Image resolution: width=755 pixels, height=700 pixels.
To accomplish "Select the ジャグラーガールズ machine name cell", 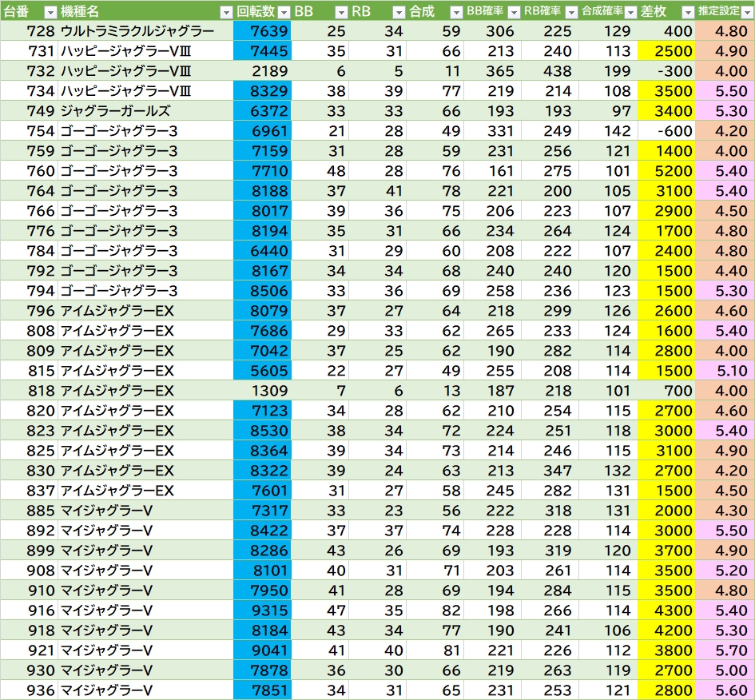I will click(x=145, y=111).
